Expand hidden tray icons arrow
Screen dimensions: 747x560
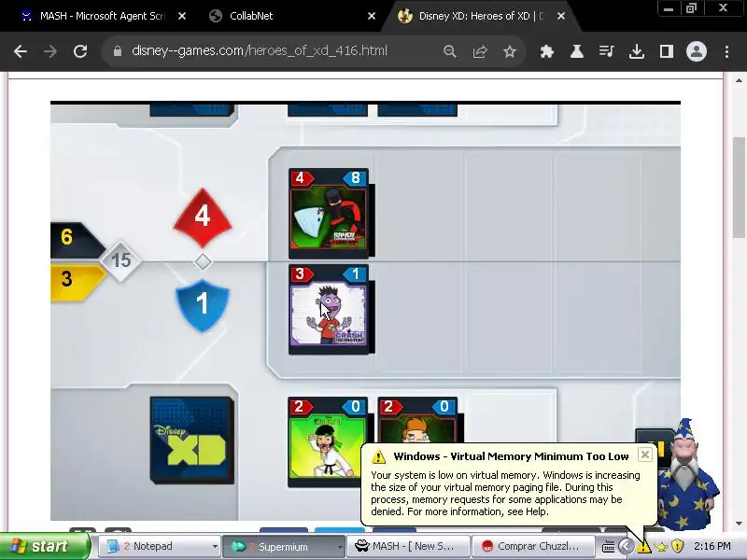(626, 547)
